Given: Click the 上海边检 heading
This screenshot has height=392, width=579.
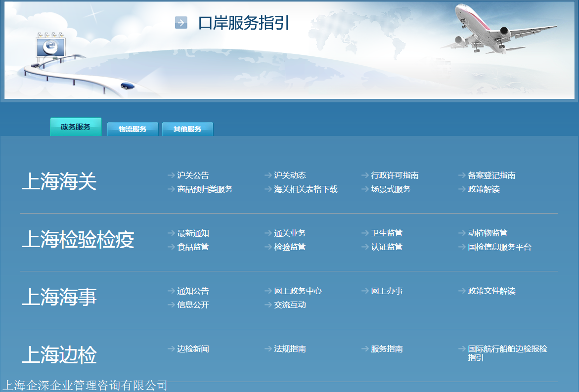Looking at the screenshot, I should tap(59, 355).
